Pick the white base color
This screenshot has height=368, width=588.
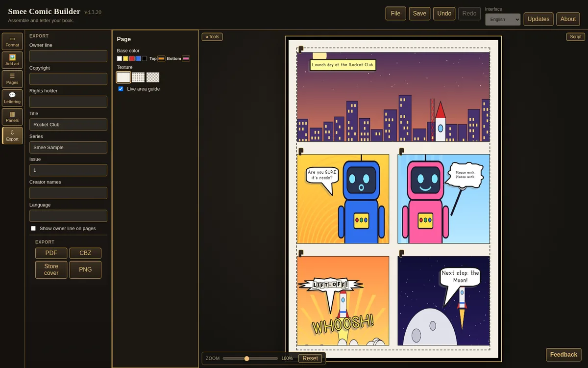(x=120, y=58)
